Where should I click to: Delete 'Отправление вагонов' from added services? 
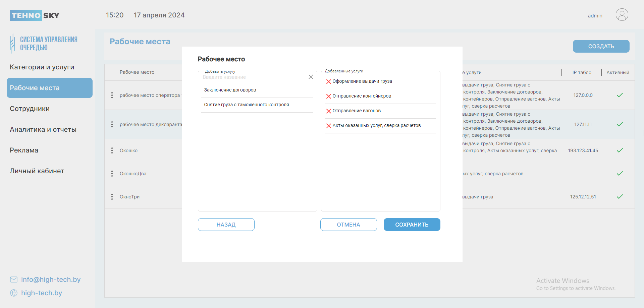coord(329,111)
